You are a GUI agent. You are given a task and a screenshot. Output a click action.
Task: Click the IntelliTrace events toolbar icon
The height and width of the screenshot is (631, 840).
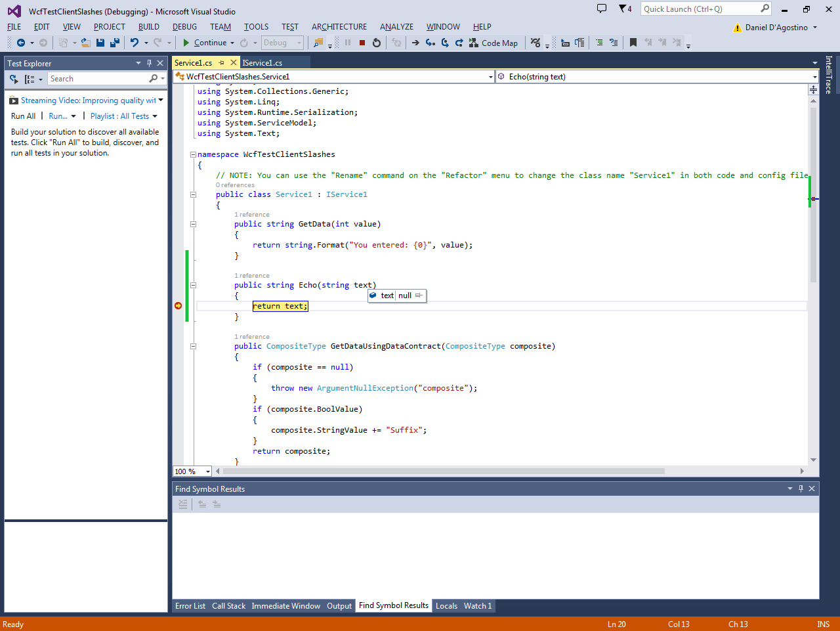pos(535,43)
